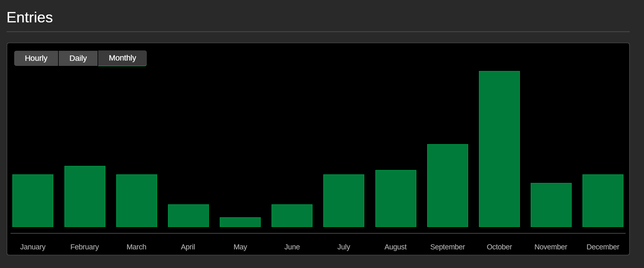
Task: Select the tallest bar, for October
Action: point(499,149)
